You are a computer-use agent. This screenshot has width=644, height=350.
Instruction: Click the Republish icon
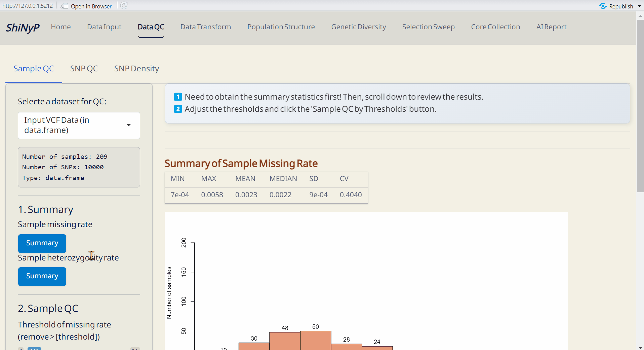point(603,6)
